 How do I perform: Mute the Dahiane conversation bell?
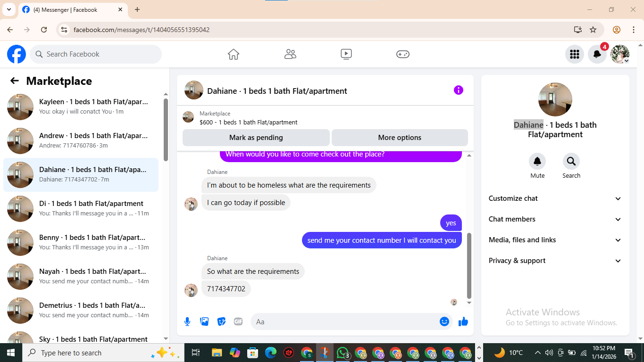pyautogui.click(x=537, y=161)
